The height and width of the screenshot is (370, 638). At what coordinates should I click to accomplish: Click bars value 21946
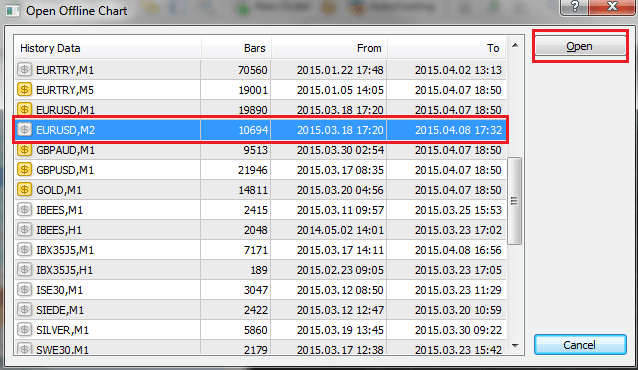tap(253, 170)
